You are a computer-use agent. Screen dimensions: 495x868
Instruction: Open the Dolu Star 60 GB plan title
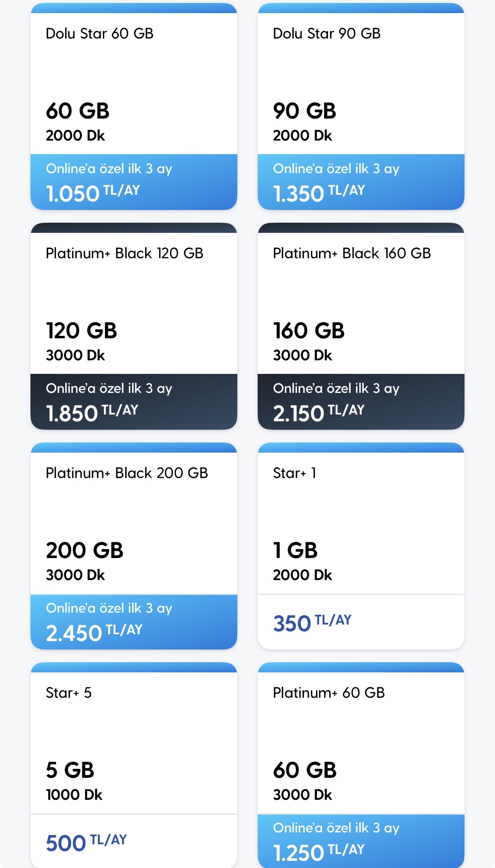click(x=99, y=33)
